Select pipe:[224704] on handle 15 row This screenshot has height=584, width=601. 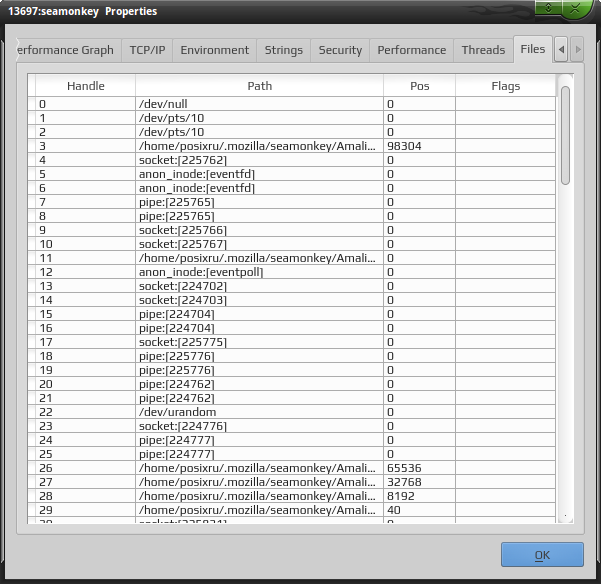tap(177, 314)
